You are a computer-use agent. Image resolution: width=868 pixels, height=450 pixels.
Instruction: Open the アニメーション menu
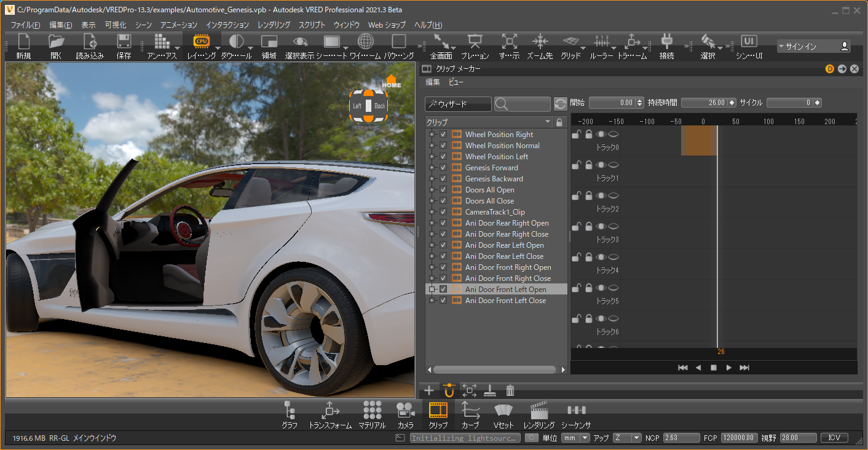[178, 25]
